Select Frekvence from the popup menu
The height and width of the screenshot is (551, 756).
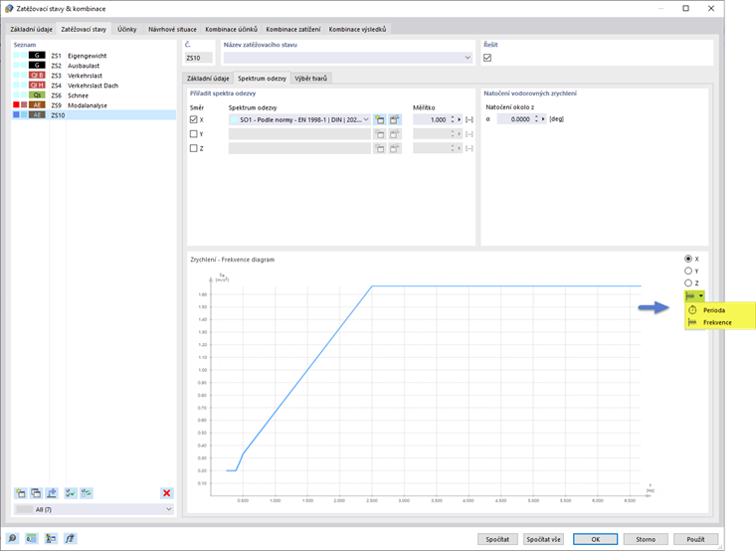(x=720, y=322)
